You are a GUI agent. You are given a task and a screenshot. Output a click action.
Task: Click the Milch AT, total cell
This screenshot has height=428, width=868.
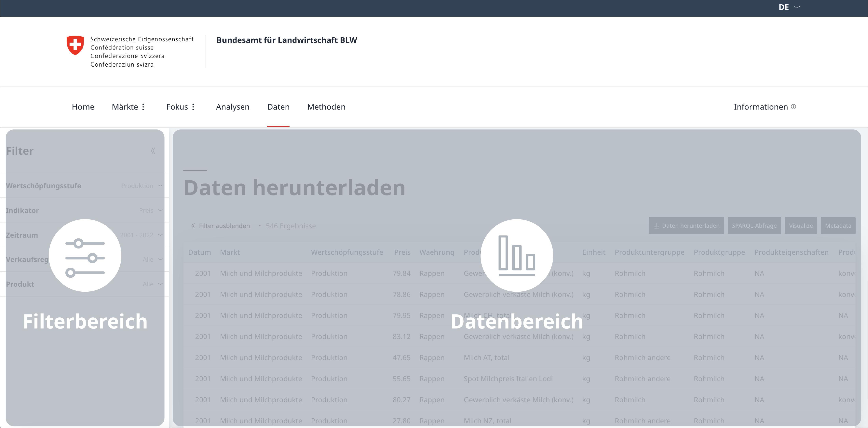click(486, 358)
